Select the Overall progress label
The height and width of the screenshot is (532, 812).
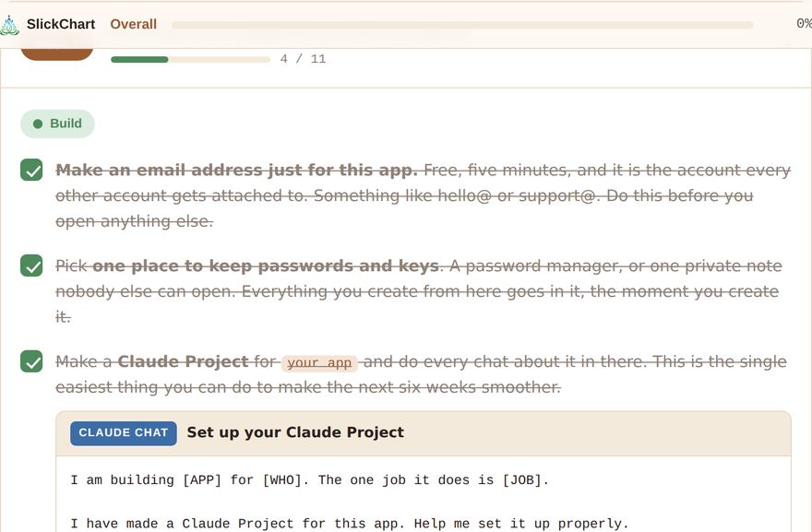[133, 24]
